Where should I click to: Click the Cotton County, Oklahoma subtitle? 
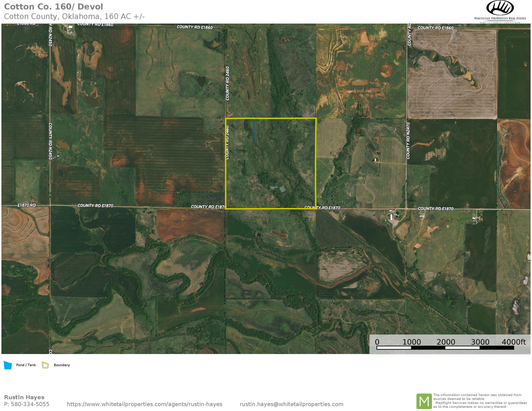[74, 16]
